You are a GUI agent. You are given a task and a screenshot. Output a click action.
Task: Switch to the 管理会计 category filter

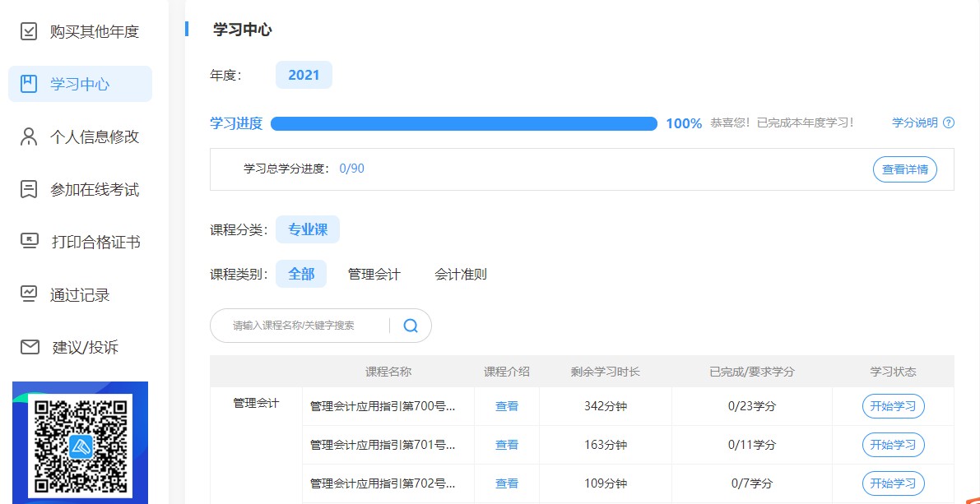pyautogui.click(x=374, y=275)
